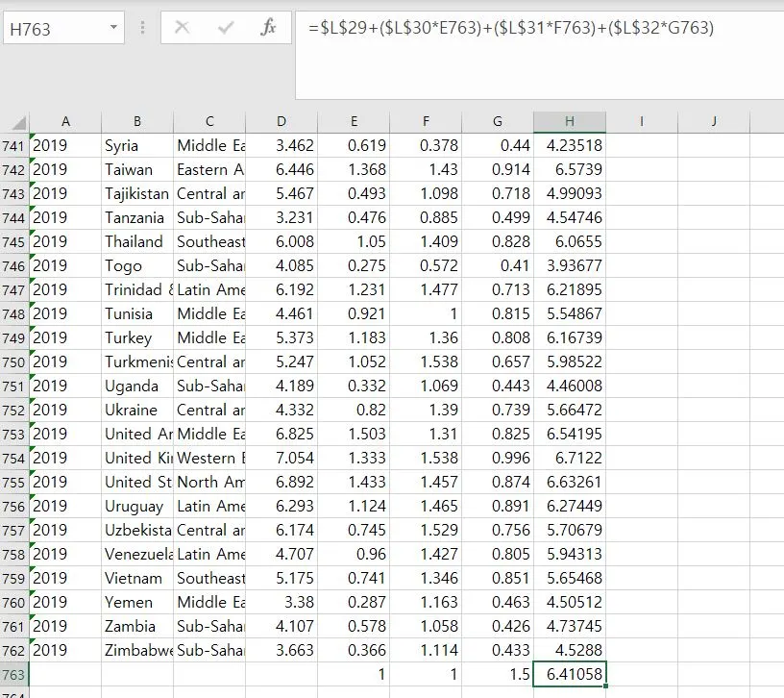Select column B header

click(x=137, y=121)
